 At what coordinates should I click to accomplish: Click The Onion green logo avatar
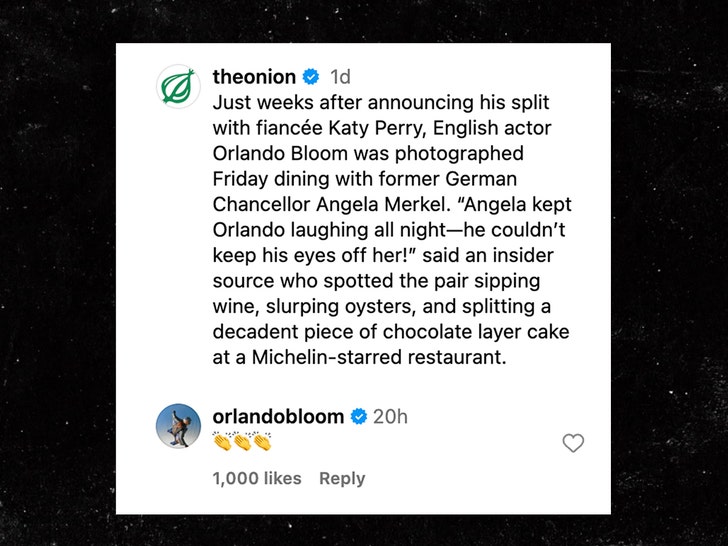click(x=180, y=87)
